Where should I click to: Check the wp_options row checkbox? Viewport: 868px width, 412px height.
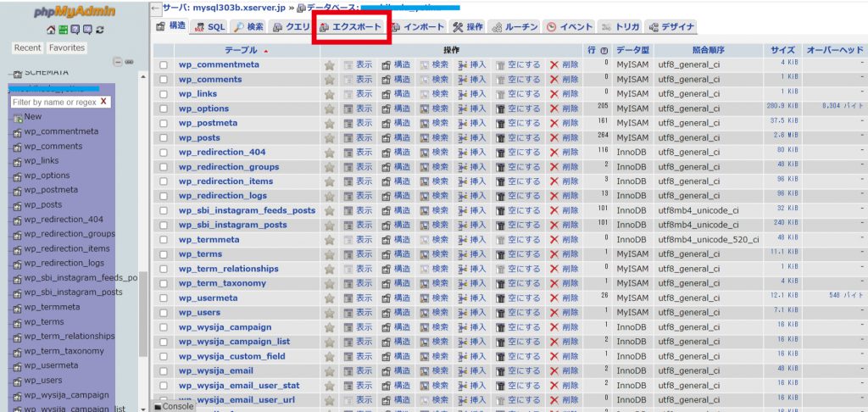pos(164,109)
